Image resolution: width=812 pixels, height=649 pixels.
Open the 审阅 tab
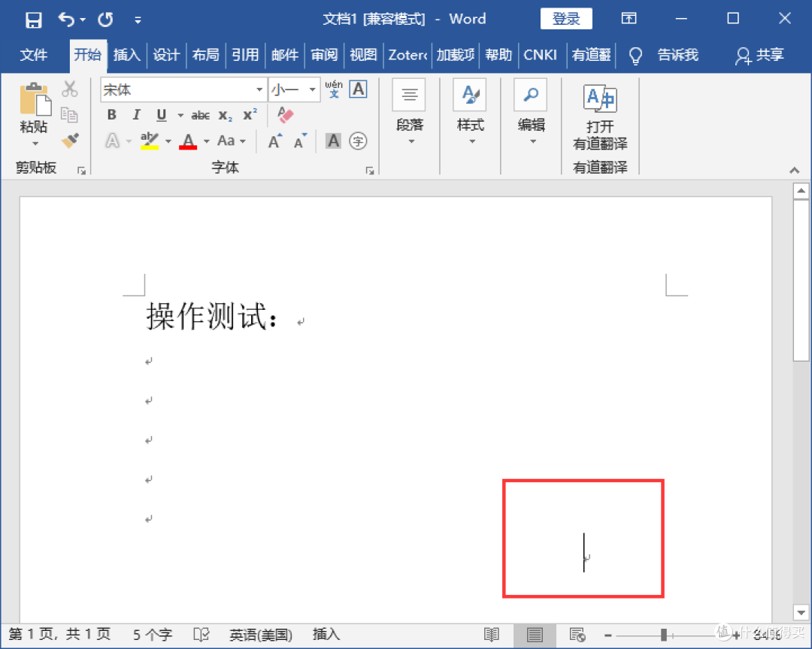click(324, 55)
